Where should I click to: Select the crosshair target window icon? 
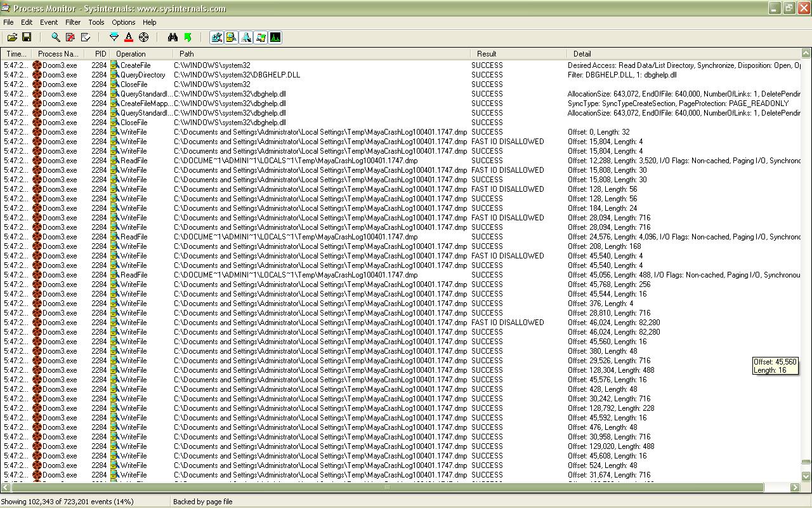[x=144, y=37]
